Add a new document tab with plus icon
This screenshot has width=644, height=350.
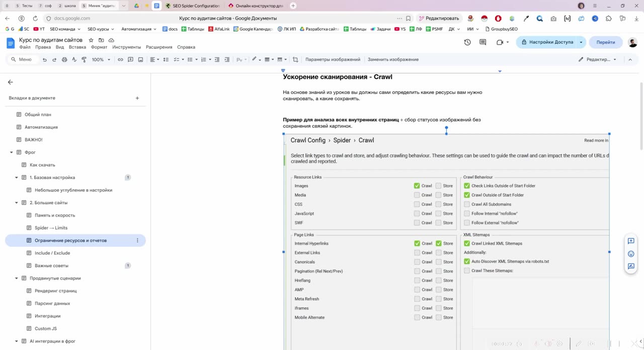coord(137,98)
